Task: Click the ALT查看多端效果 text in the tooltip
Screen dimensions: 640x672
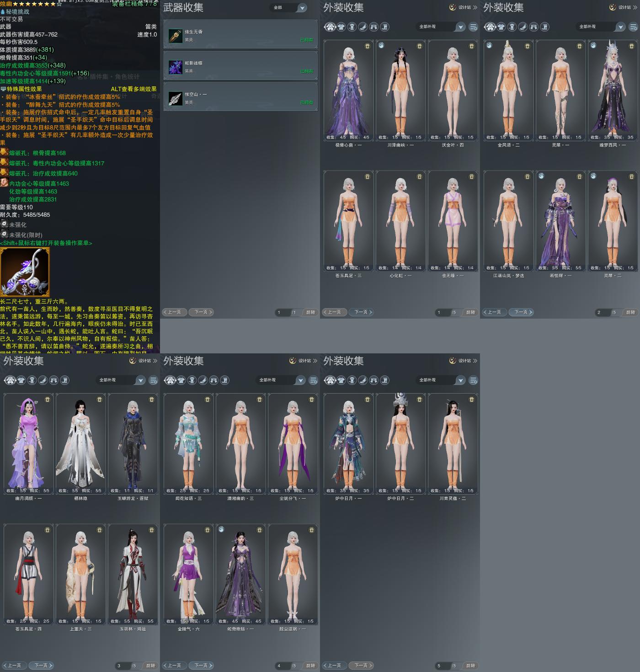Action: [133, 89]
